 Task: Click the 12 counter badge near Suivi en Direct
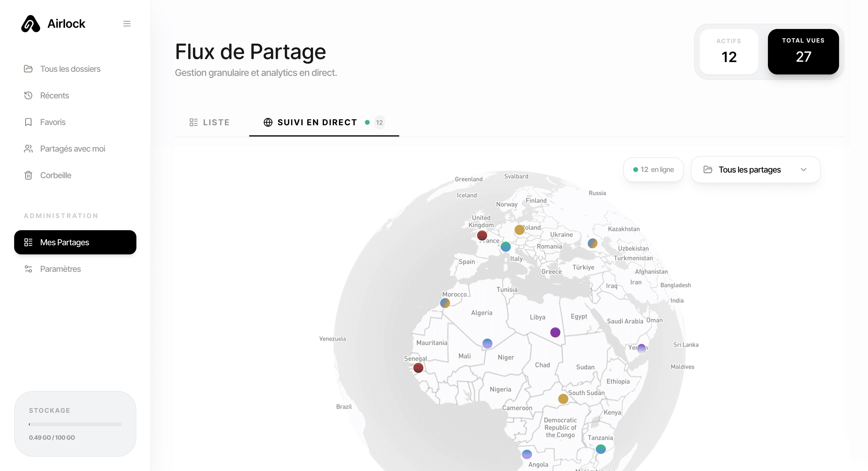[380, 122]
